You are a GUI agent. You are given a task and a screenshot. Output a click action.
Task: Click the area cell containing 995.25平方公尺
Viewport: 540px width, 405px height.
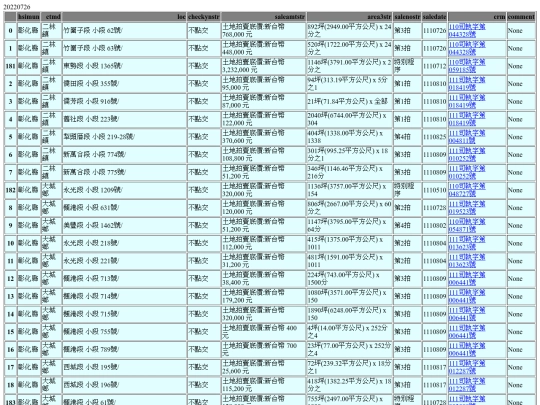coord(350,155)
